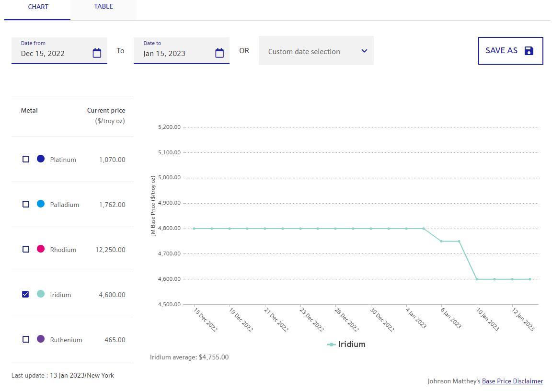Click the pink Rhodium color dot
The width and height of the screenshot is (552, 392).
click(41, 249)
